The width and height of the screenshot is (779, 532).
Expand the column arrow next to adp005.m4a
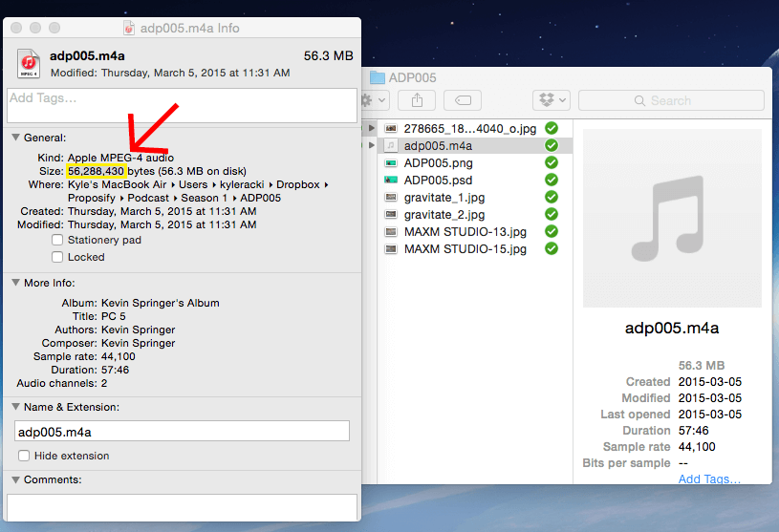371,145
